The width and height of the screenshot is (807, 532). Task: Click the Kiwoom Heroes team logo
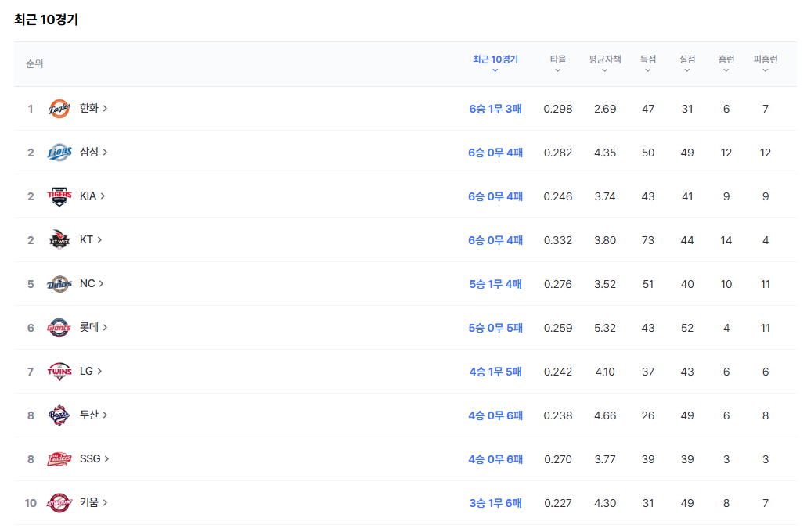[59, 502]
